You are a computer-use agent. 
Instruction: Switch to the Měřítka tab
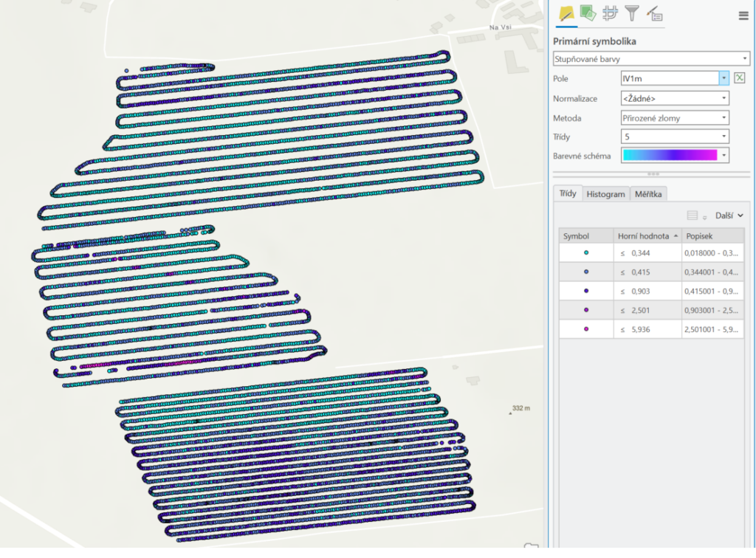(x=649, y=194)
